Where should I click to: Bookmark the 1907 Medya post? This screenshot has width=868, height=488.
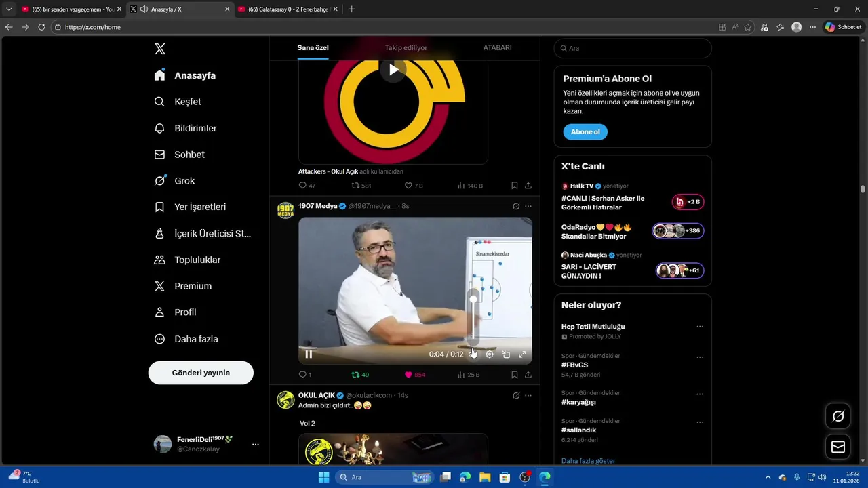[x=515, y=374]
